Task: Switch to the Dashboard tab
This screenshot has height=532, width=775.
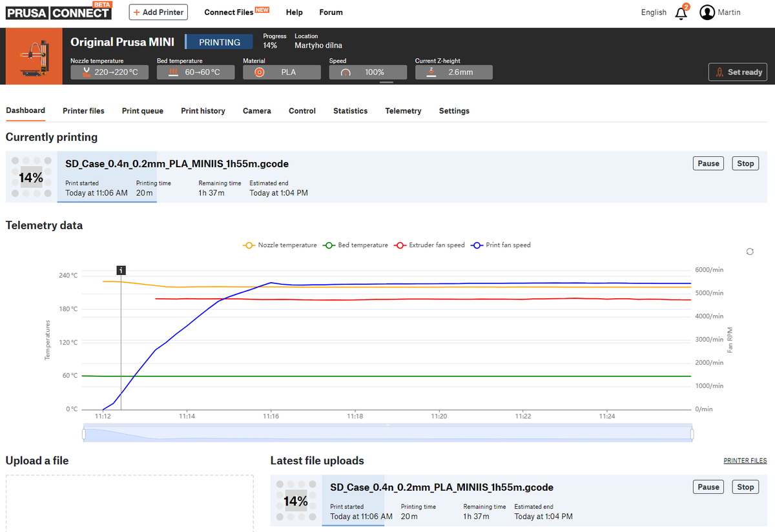Action: pos(25,110)
